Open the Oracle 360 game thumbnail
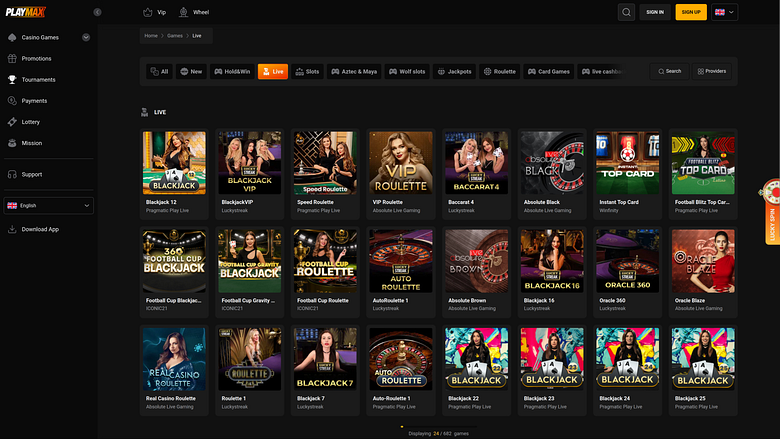This screenshot has height=439, width=780. (628, 261)
